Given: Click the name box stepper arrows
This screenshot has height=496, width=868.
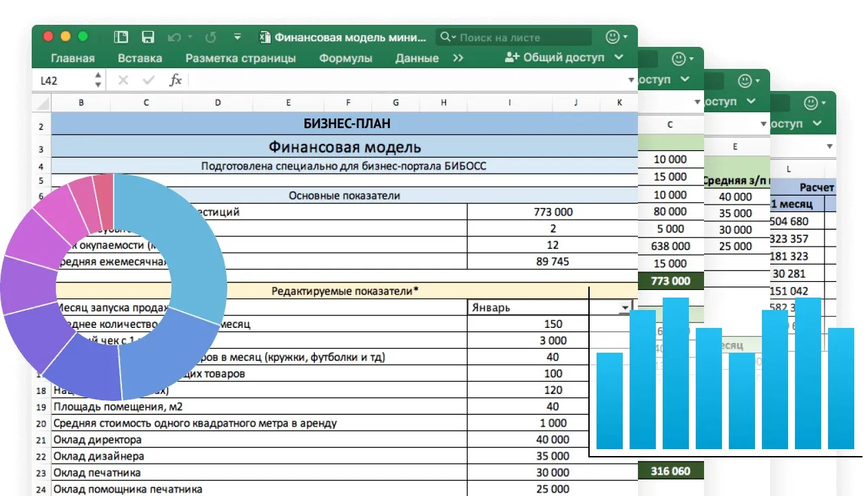Looking at the screenshot, I should click(x=99, y=80).
